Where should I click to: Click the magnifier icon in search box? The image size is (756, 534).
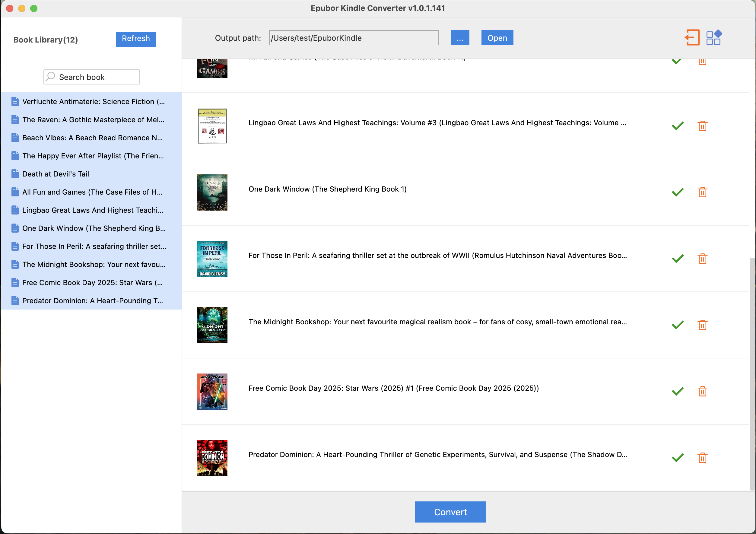point(50,77)
